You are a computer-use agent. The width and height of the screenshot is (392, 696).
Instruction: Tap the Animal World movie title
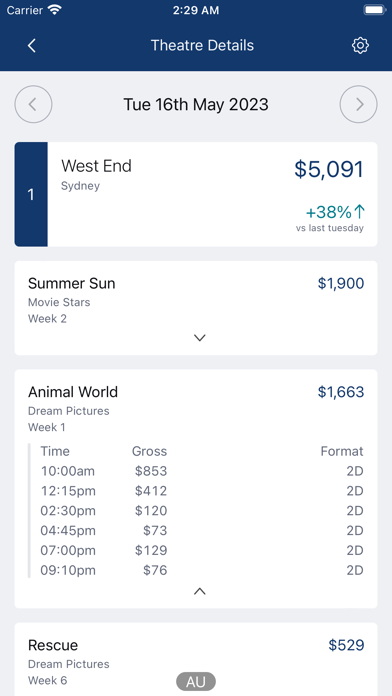coord(73,392)
